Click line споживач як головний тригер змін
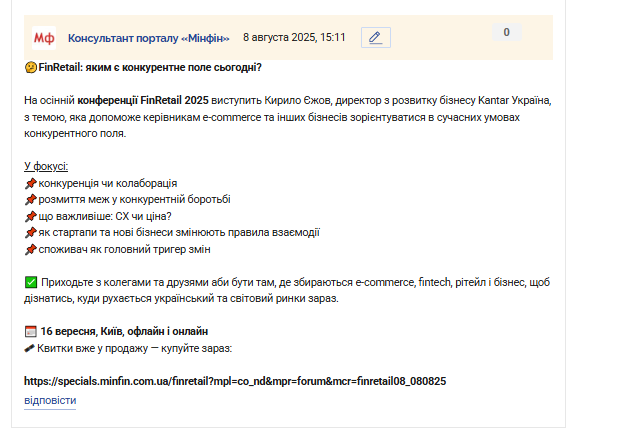This screenshot has height=434, width=622. [x=125, y=250]
